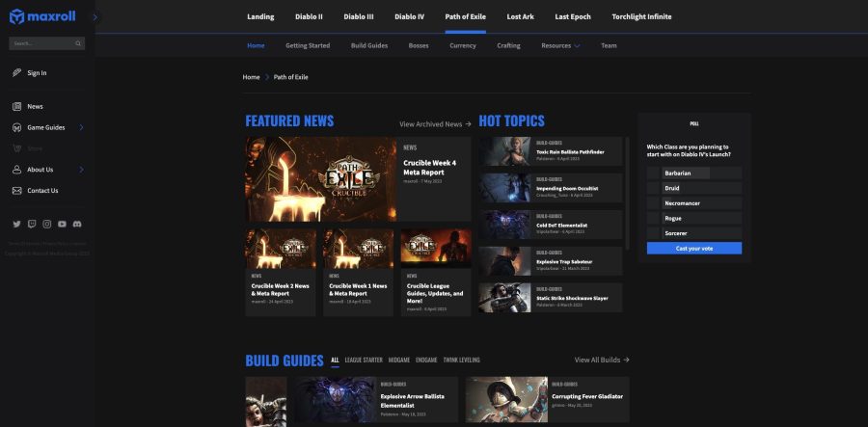Click the search magnifier icon
Image resolution: width=868 pixels, height=427 pixels.
tap(78, 43)
